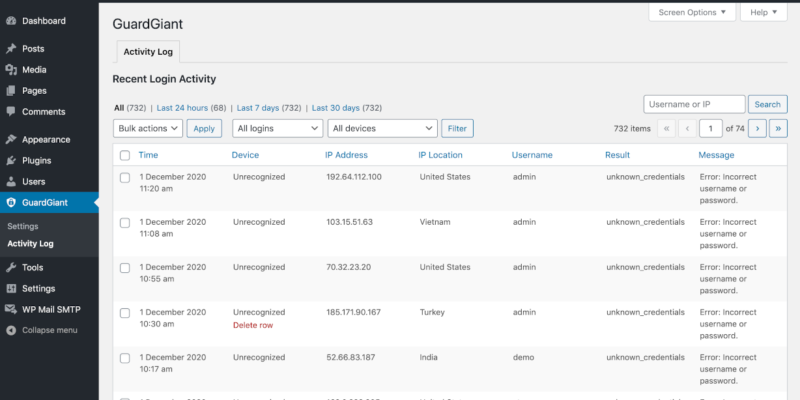Click Collapse menu text in sidebar
800x400 pixels.
tap(49, 330)
